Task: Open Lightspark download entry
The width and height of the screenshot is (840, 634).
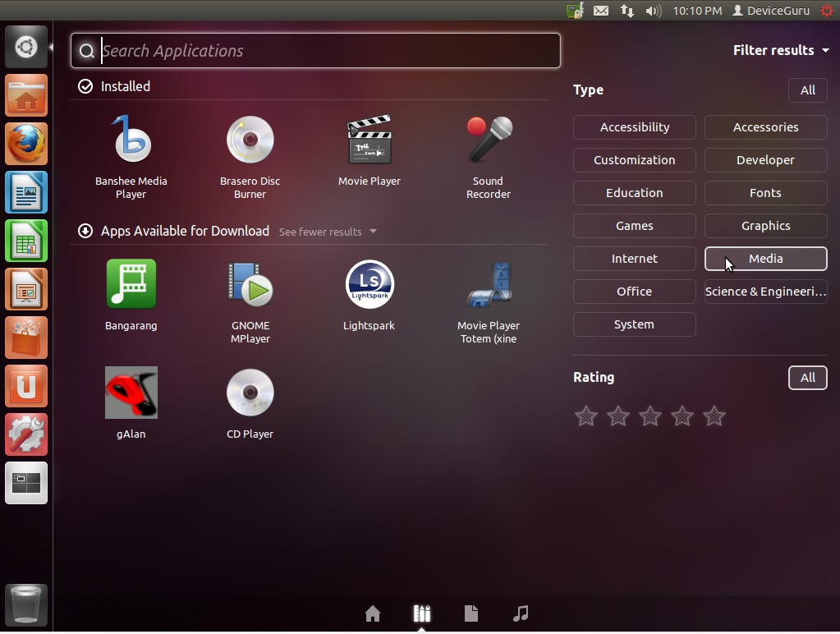Action: (370, 296)
